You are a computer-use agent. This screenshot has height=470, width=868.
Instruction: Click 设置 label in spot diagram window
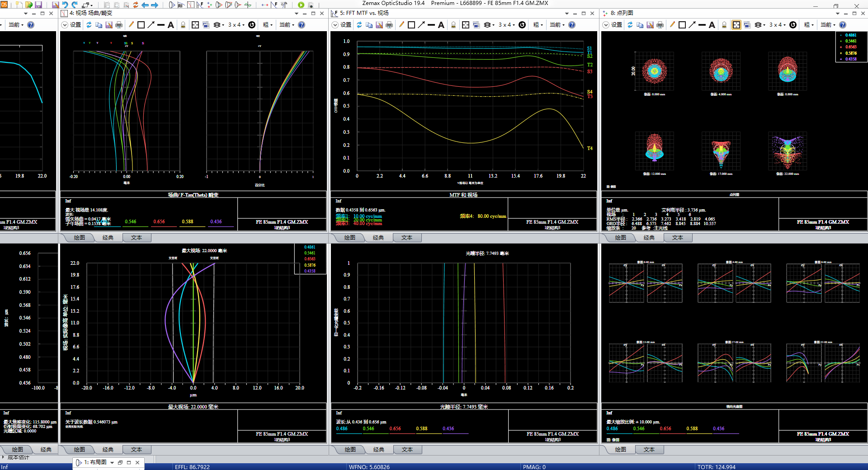tap(617, 25)
